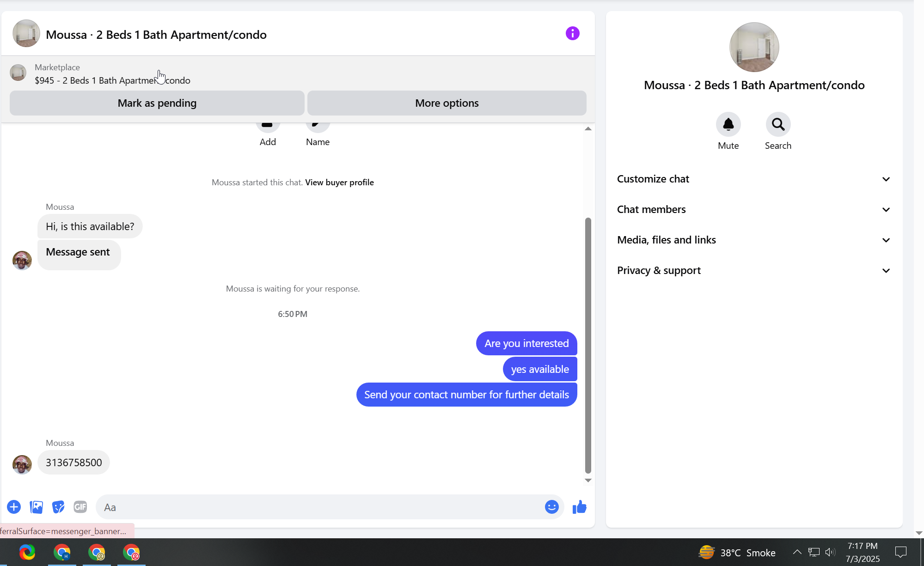Image resolution: width=924 pixels, height=566 pixels.
Task: Click the More options button
Action: [447, 103]
